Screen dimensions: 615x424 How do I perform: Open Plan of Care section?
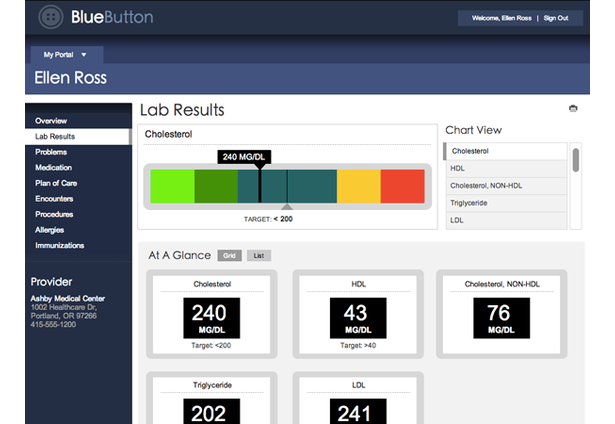click(56, 183)
